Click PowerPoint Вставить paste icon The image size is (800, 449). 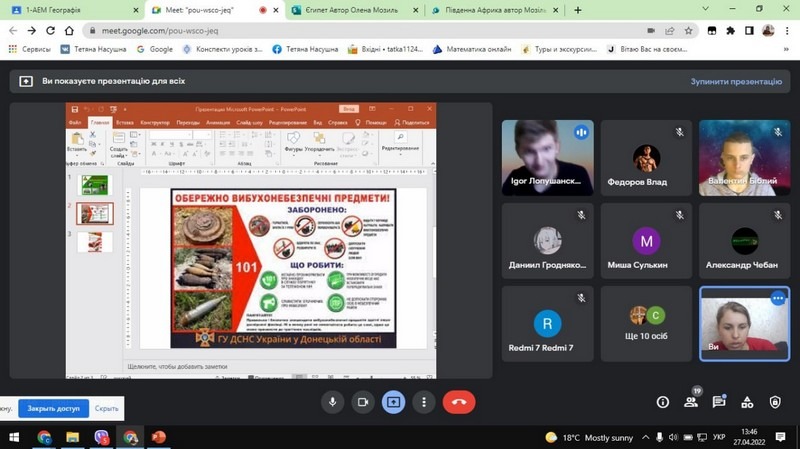pos(77,141)
